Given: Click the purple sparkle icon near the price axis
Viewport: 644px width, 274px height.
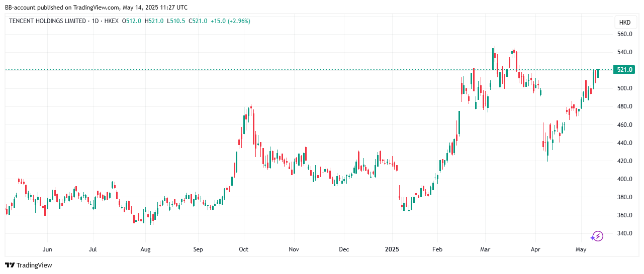Looking at the screenshot, I should [597, 236].
